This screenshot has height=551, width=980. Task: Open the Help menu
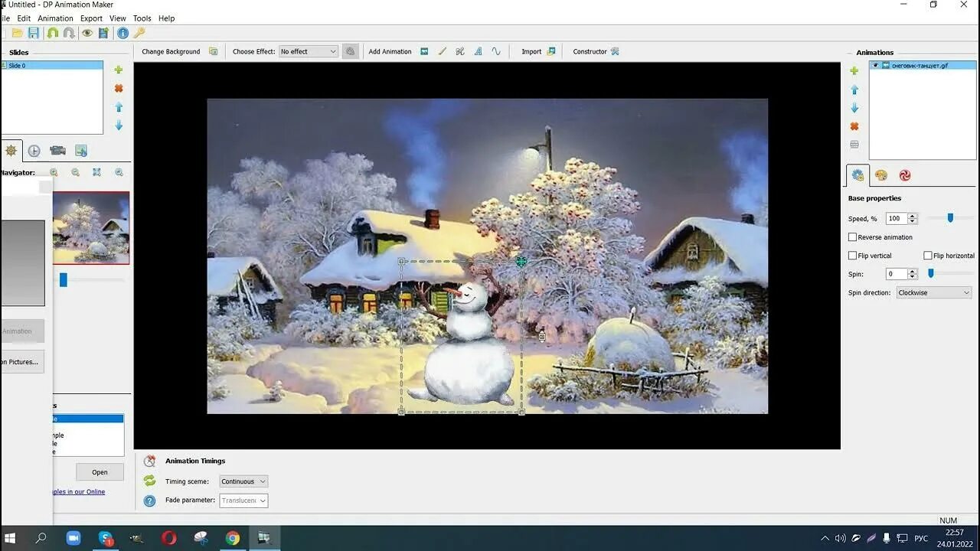point(166,18)
